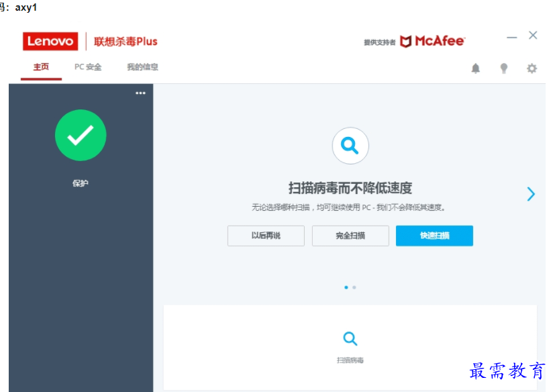Click the Lenovo logo
This screenshot has height=392, width=551.
point(50,42)
